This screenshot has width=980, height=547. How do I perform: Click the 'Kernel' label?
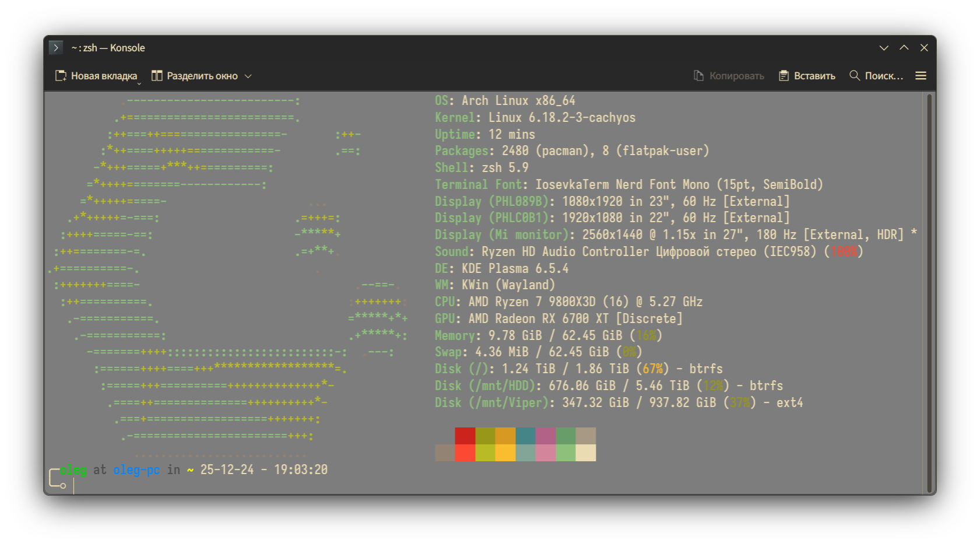point(455,118)
